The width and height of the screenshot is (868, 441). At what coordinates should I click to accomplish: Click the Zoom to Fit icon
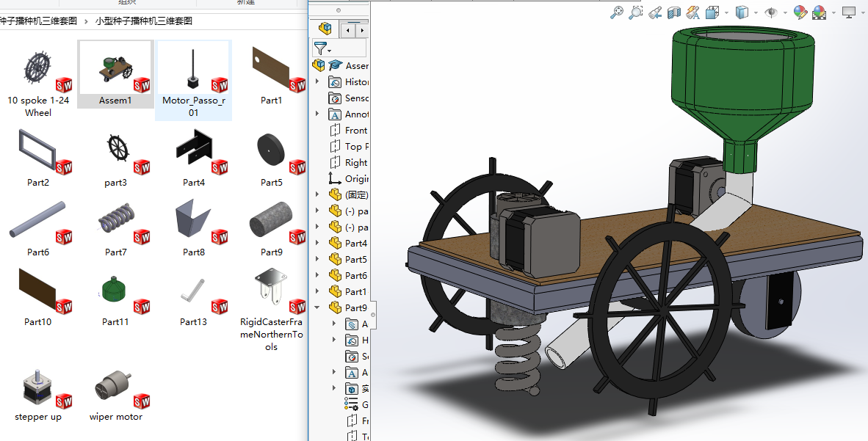pyautogui.click(x=616, y=12)
